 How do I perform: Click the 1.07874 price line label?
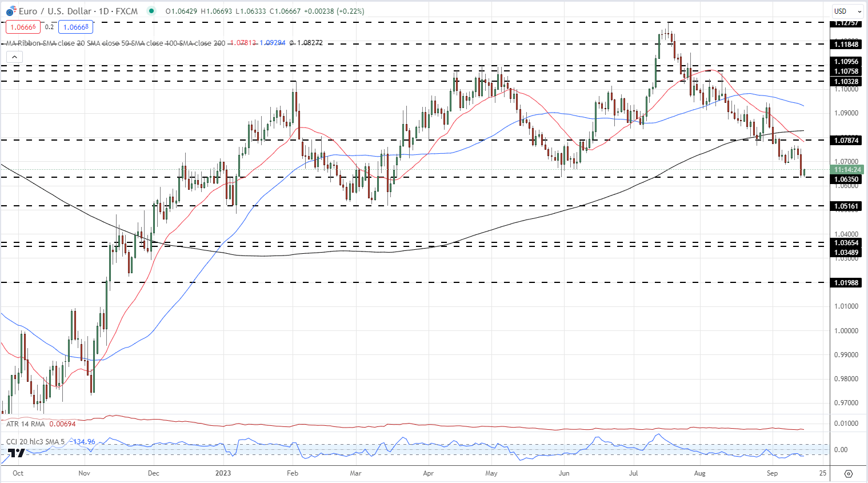pos(846,140)
